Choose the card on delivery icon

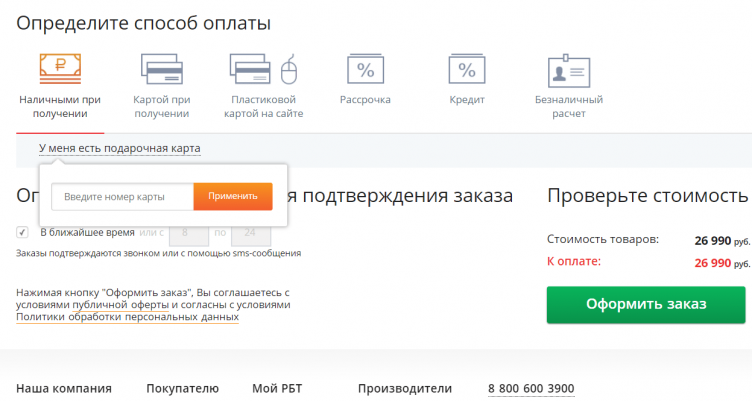[162, 69]
